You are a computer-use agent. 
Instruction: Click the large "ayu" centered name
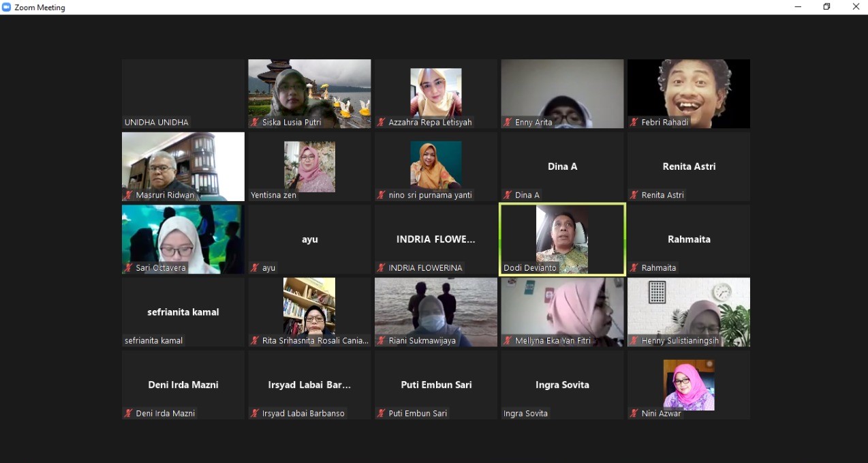click(x=309, y=239)
